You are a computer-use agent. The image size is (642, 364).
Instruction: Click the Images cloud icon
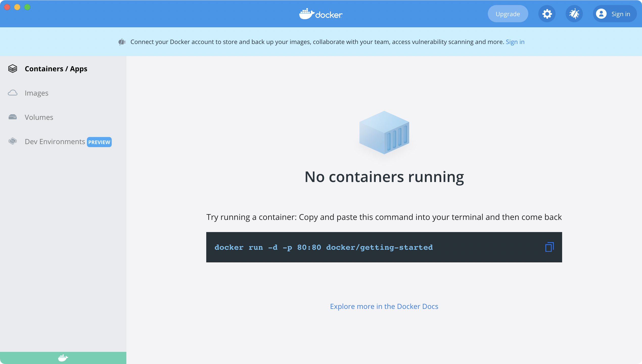click(x=13, y=93)
